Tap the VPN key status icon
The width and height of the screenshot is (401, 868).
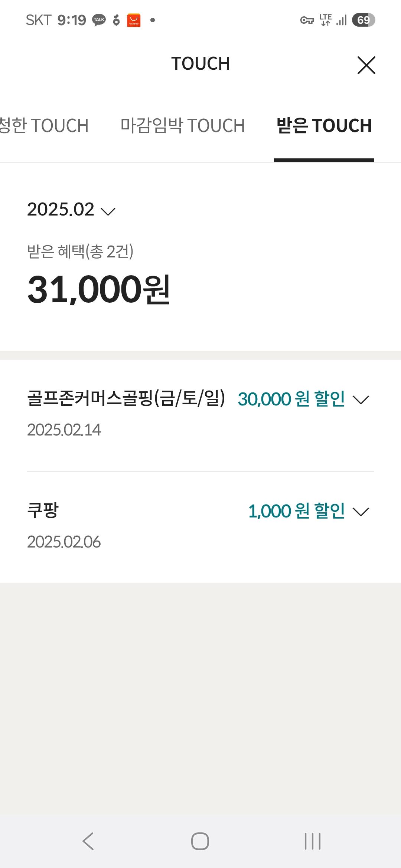307,20
